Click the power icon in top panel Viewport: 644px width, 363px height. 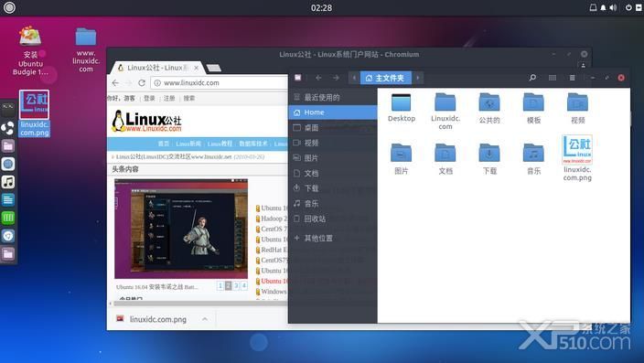628,7
